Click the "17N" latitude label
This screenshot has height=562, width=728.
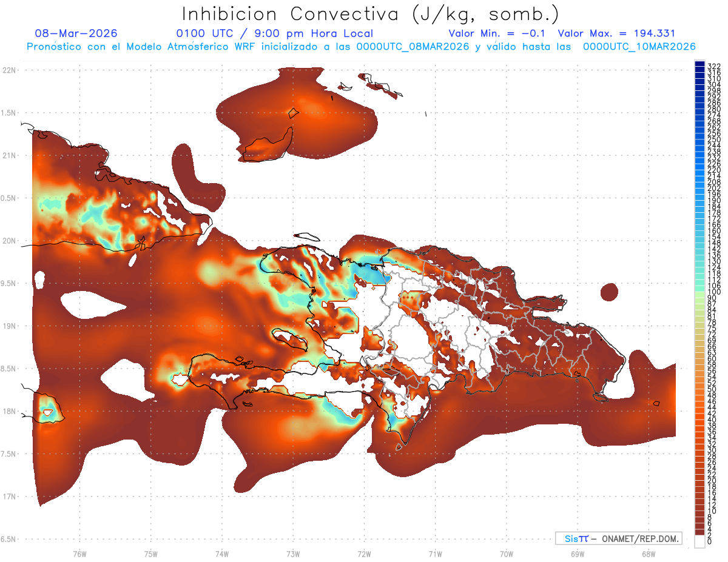tap(8, 497)
